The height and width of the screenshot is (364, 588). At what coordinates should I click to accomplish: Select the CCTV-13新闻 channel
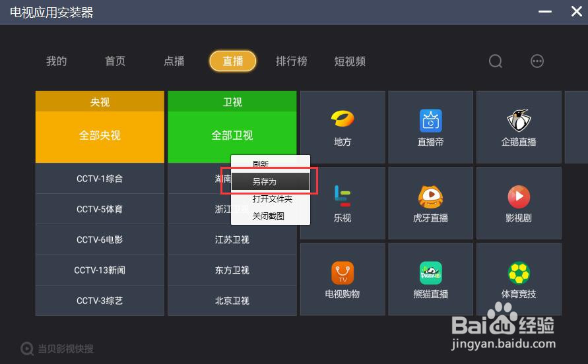coord(100,270)
